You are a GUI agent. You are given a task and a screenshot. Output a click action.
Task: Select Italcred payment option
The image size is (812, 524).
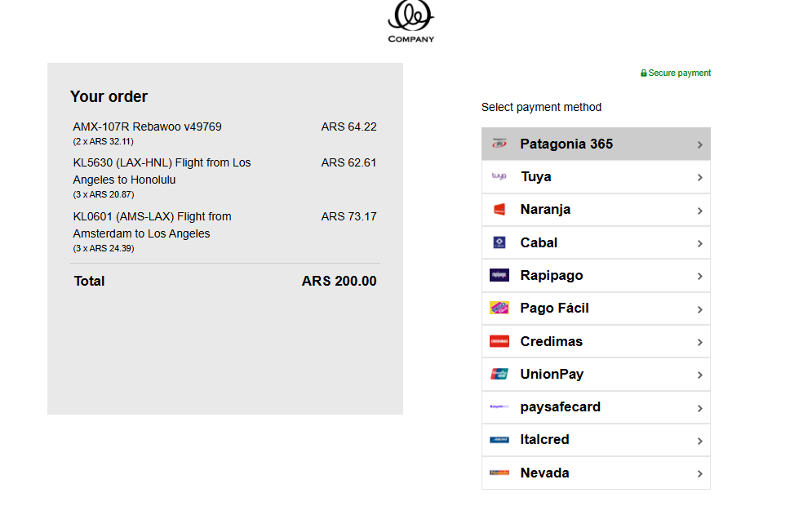tap(596, 440)
